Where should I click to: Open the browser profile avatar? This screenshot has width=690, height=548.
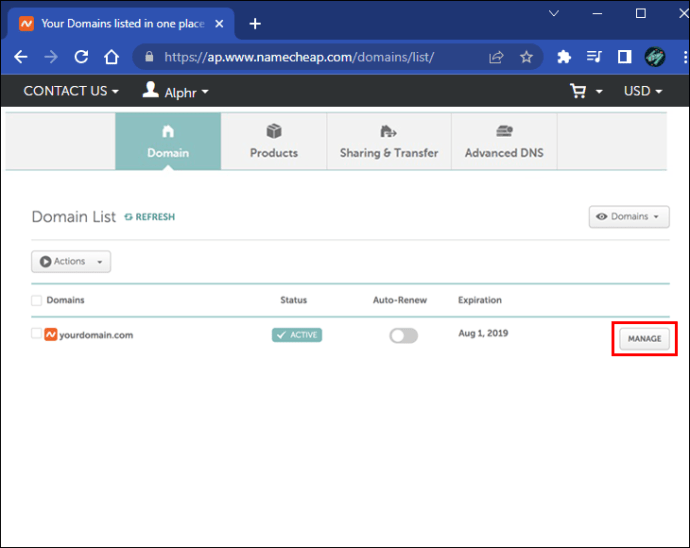click(655, 57)
